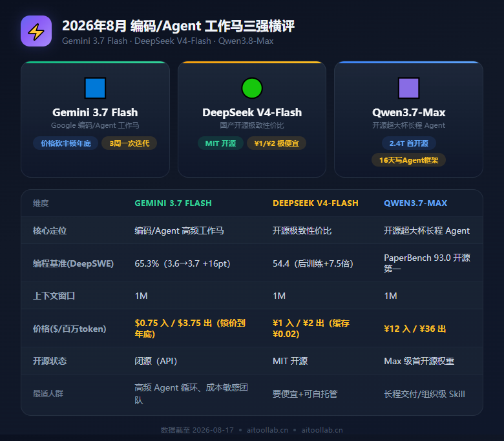Screen dimensions: 504x441
Task: Click the '$0.75 入 / $3.75 出' price cell
Action: click(x=189, y=328)
